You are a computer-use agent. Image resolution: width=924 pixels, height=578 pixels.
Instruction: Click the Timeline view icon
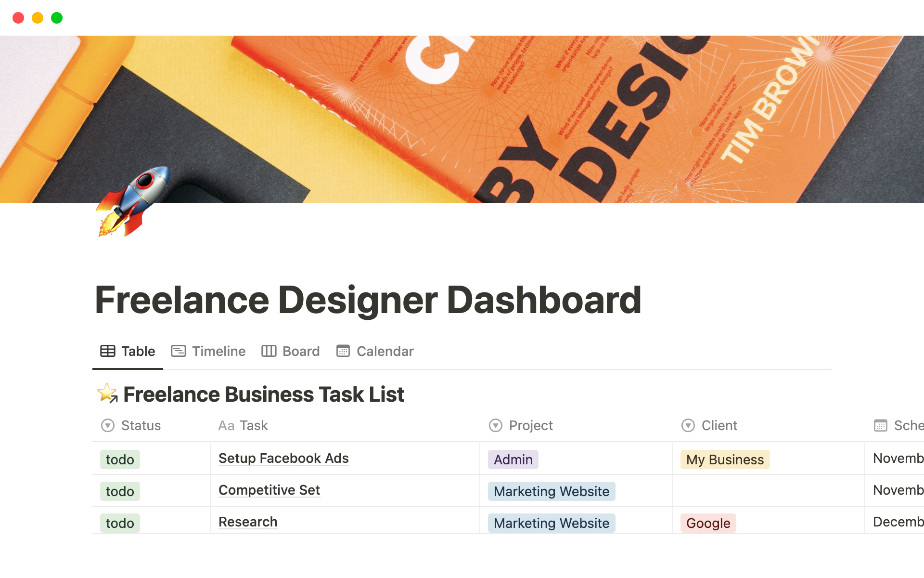(x=178, y=351)
